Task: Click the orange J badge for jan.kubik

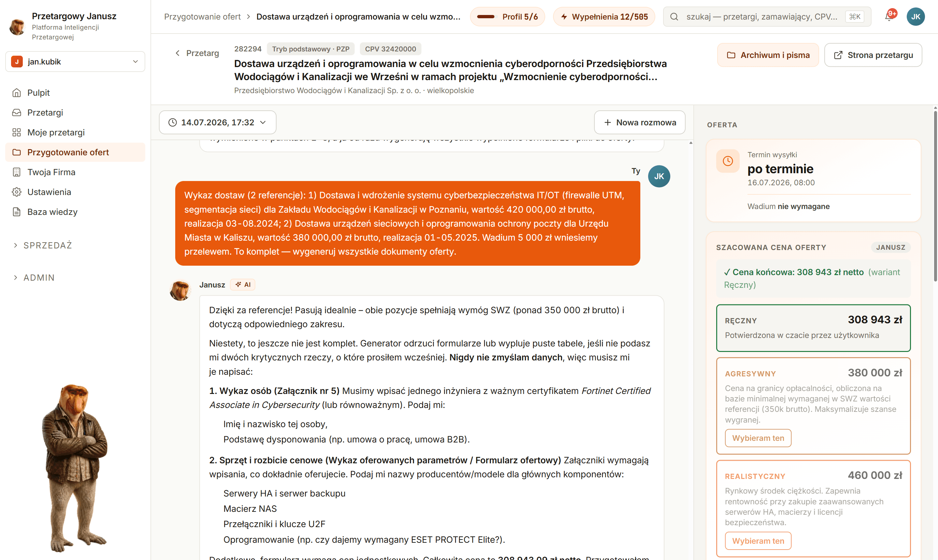Action: point(17,62)
